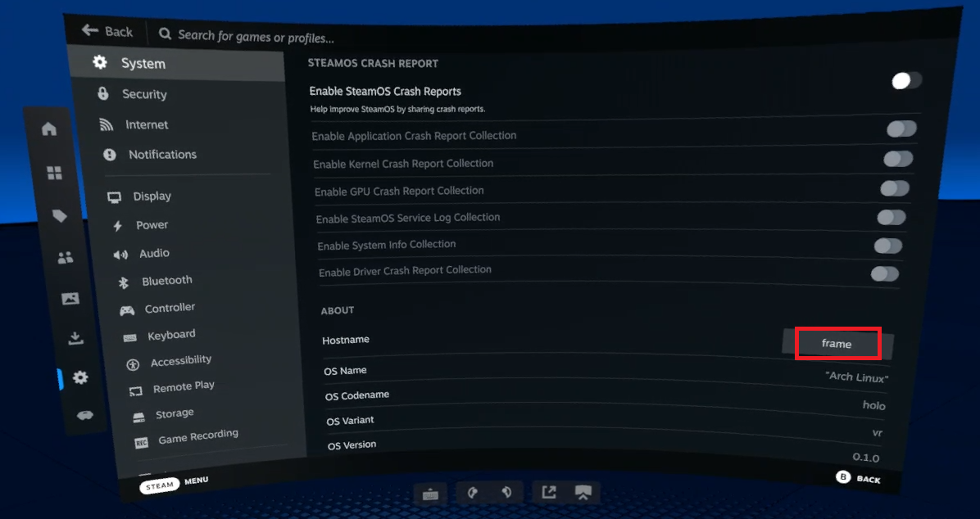The width and height of the screenshot is (980, 519).
Task: Toggle Enable GPU Crash Report Collection
Action: [894, 188]
